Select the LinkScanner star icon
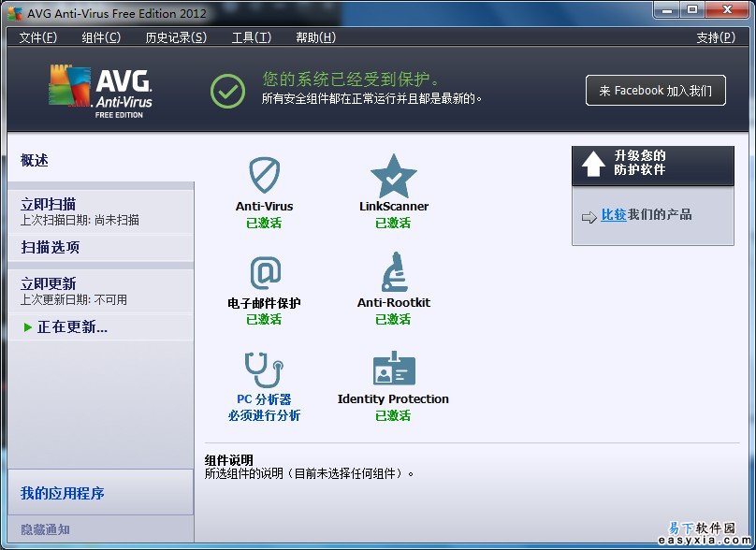 tap(393, 175)
